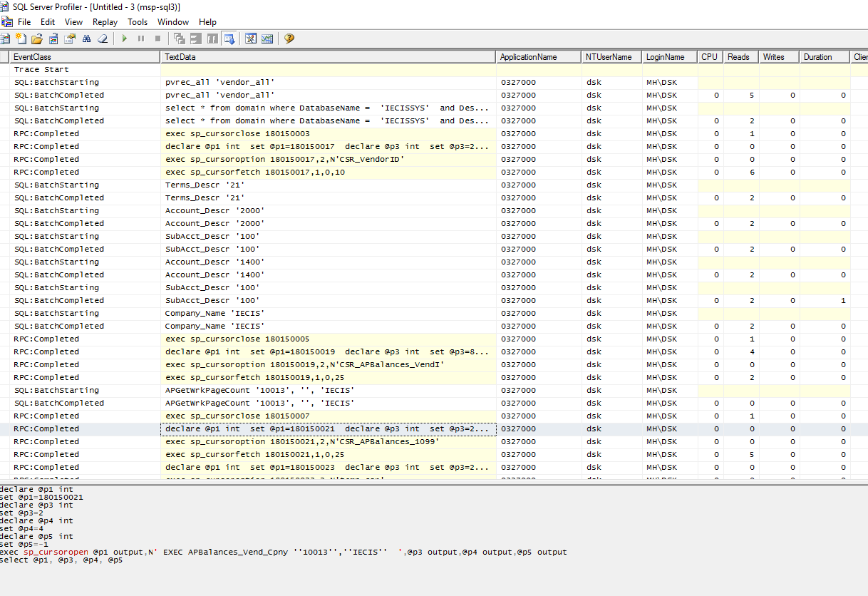Click the Find binoculars icon
Image resolution: width=868 pixels, height=596 pixels.
[x=86, y=38]
